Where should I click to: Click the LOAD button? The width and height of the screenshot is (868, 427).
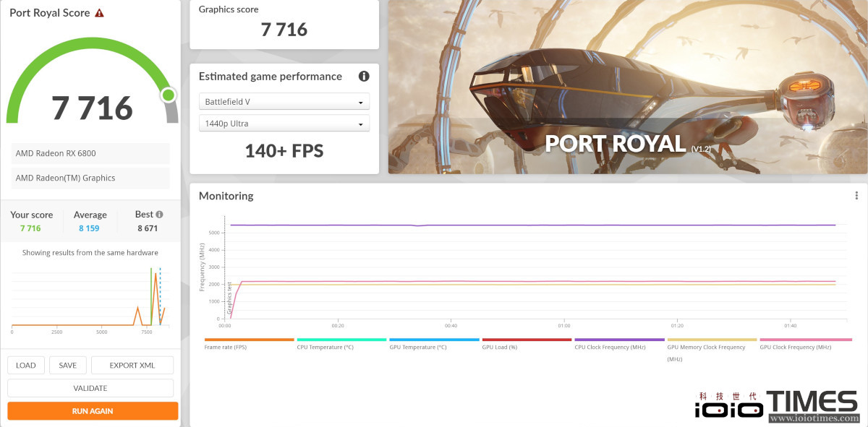[x=26, y=365]
